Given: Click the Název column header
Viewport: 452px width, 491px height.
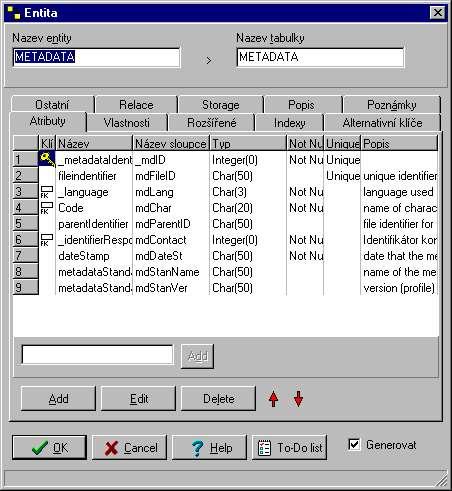Looking at the screenshot, I should point(94,143).
